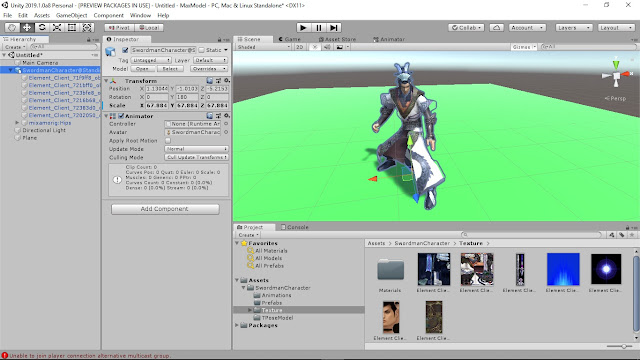The height and width of the screenshot is (360, 640).
Task: Open Transform component settings gear
Action: click(x=227, y=80)
